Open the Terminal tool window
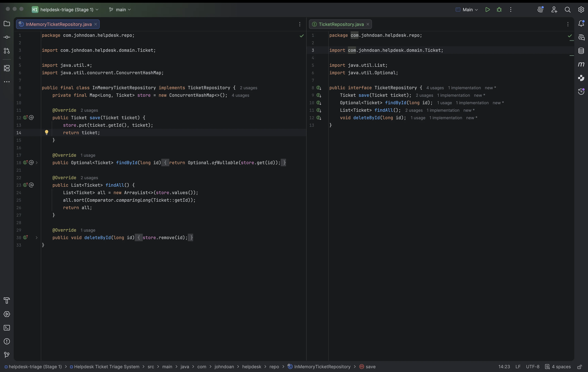 tap(7, 328)
